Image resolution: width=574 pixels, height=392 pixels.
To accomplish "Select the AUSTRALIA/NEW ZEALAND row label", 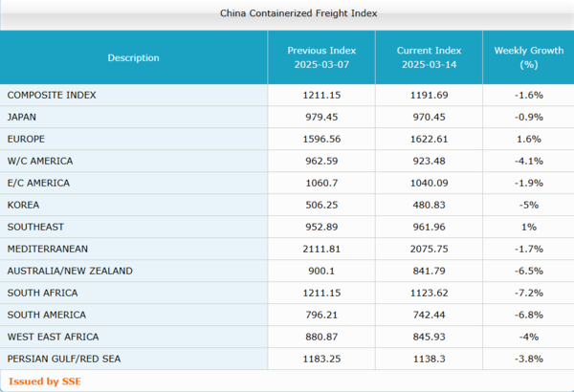I will point(69,272).
